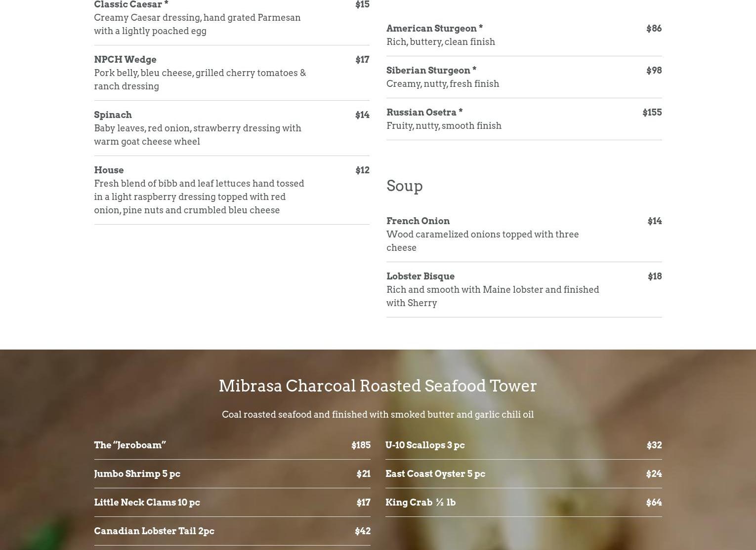Click the $42 price for Canadian Lobster Tail
Viewport: 756px width, 550px height.
click(x=363, y=531)
